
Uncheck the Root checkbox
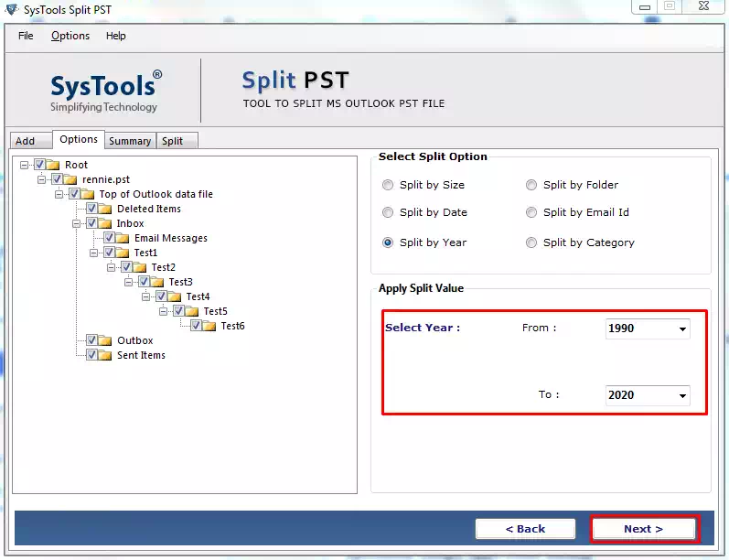tap(39, 164)
